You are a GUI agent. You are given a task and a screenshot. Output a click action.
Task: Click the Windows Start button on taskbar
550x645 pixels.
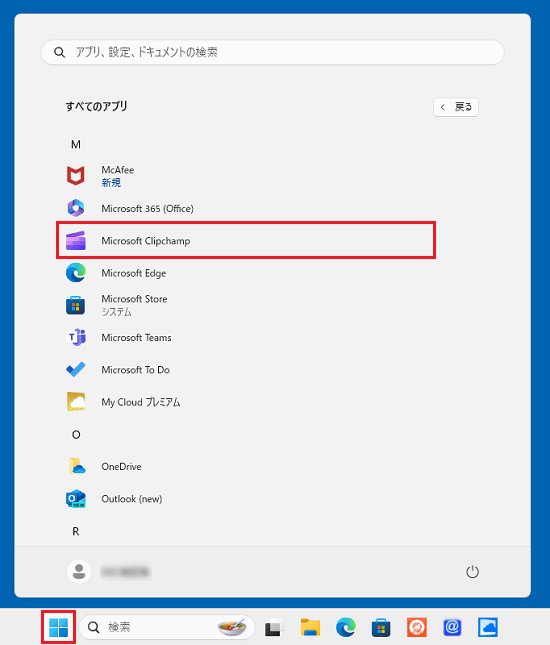(x=58, y=627)
